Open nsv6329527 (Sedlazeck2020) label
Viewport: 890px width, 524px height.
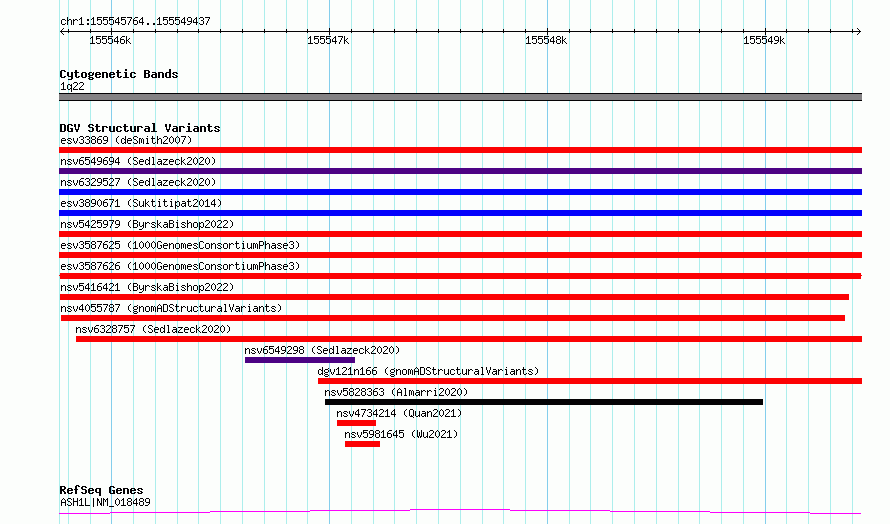click(138, 182)
